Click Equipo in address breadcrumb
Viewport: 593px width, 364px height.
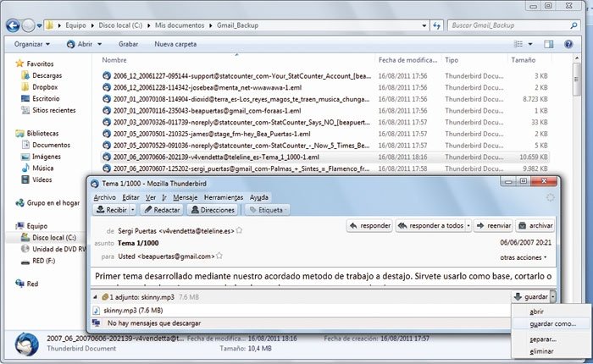click(x=75, y=25)
